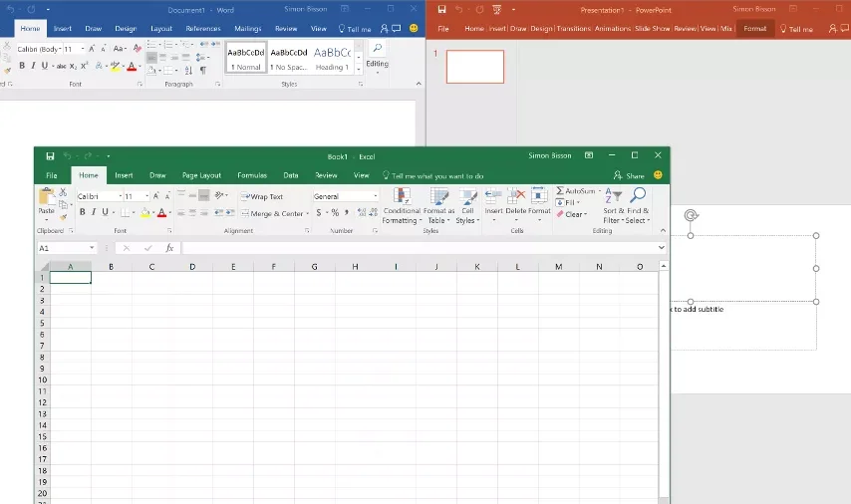This screenshot has height=504, width=851.
Task: Open the Excel File tab
Action: 52,175
